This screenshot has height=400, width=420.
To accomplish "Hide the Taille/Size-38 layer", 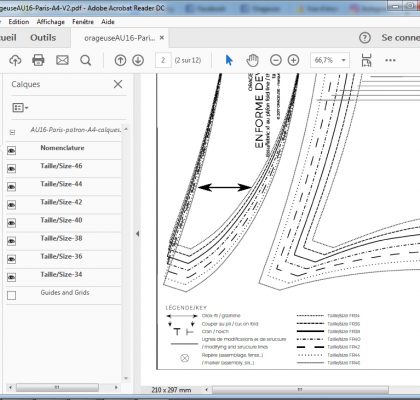I will coord(12,241).
